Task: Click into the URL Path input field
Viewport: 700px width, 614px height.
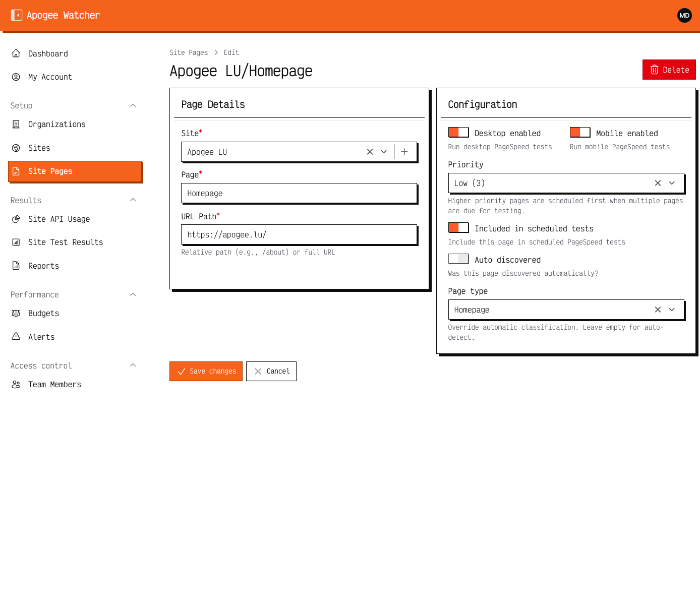Action: (x=299, y=235)
